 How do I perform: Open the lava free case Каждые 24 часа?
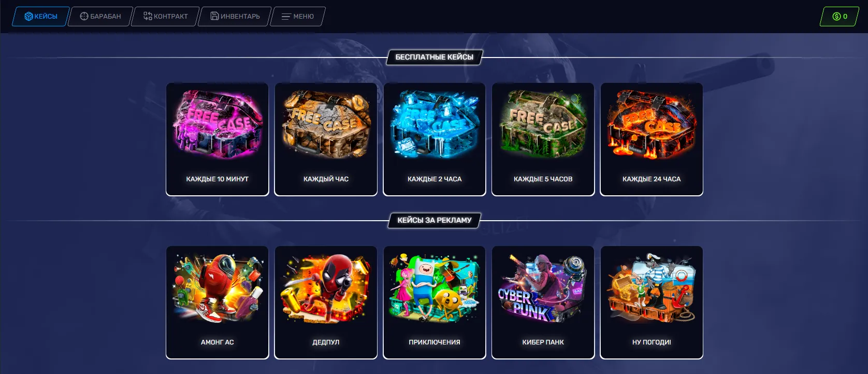(652, 139)
